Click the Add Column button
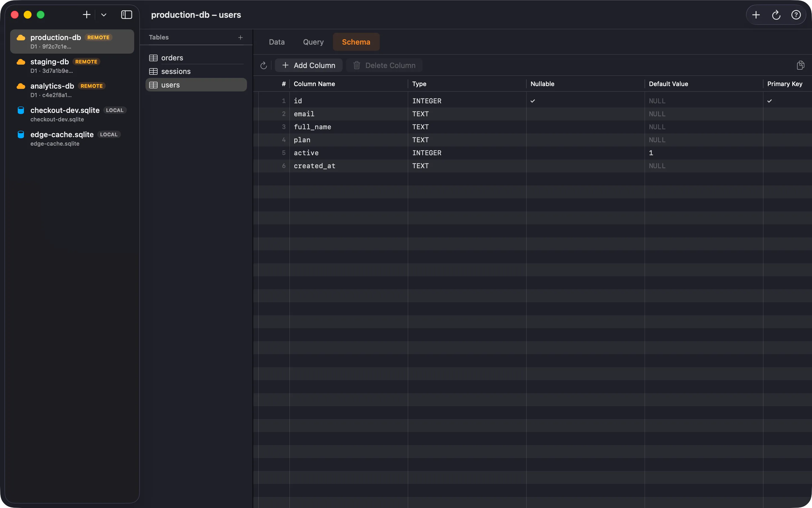The width and height of the screenshot is (812, 508). (x=309, y=65)
